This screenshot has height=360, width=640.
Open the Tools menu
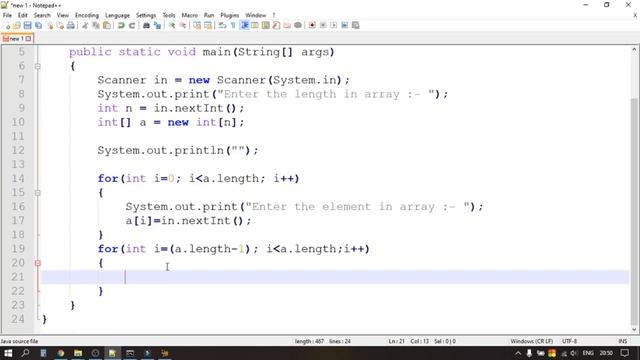(169, 15)
